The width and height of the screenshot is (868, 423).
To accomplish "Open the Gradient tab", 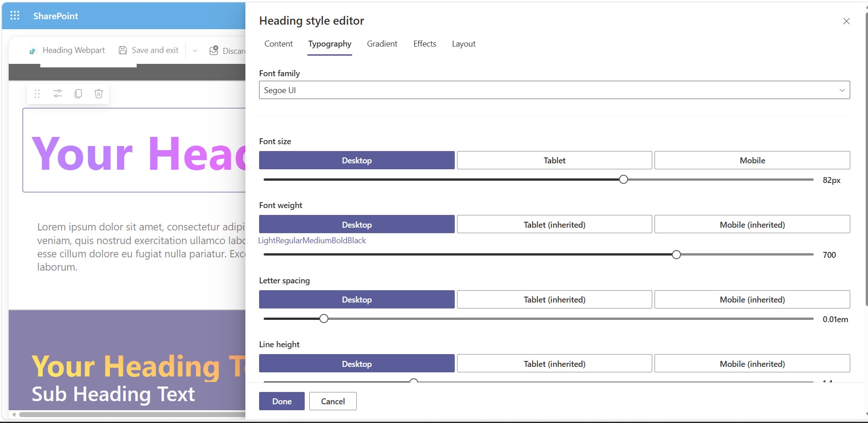I will [382, 44].
